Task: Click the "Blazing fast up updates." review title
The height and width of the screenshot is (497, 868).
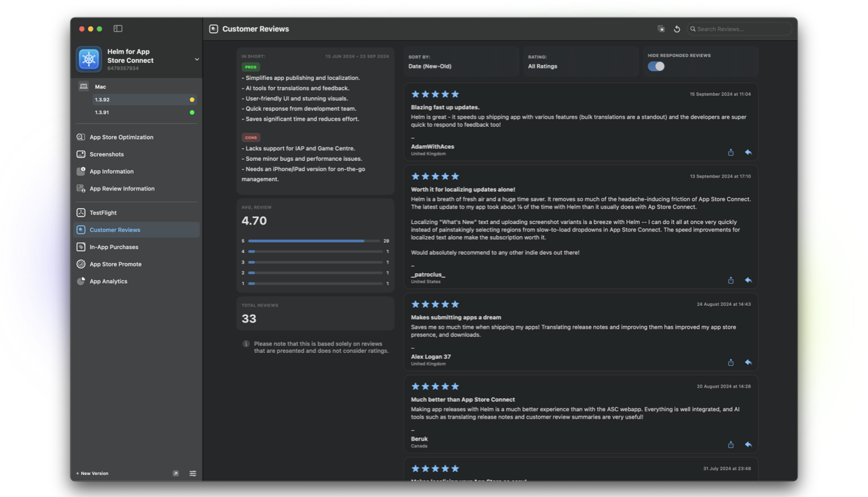Action: (445, 107)
